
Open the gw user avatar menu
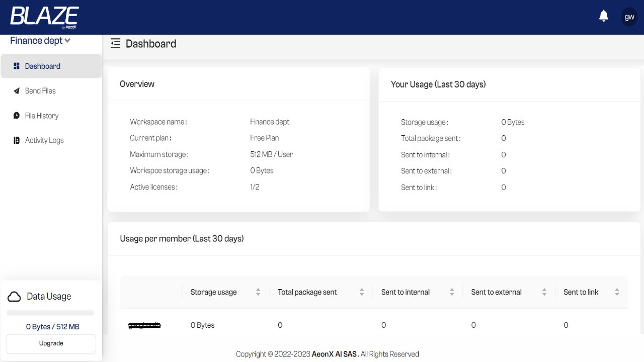[629, 17]
